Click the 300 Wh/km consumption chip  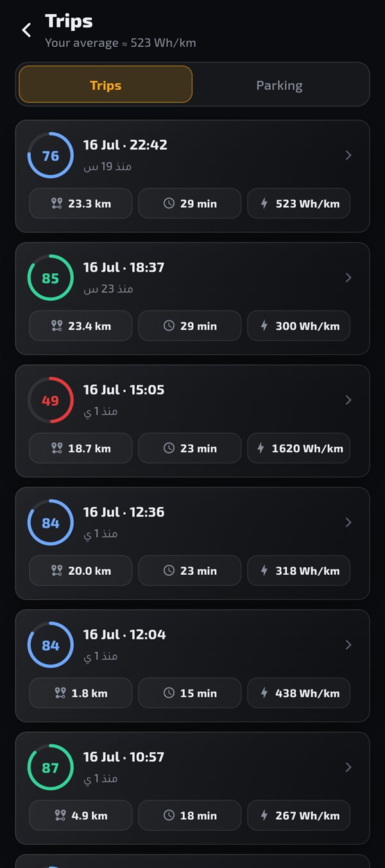(x=299, y=326)
